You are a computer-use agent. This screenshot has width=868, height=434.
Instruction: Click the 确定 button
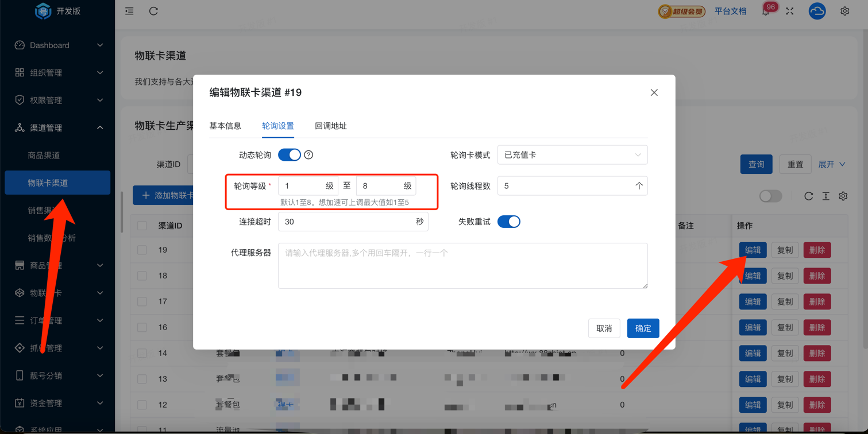pyautogui.click(x=643, y=328)
